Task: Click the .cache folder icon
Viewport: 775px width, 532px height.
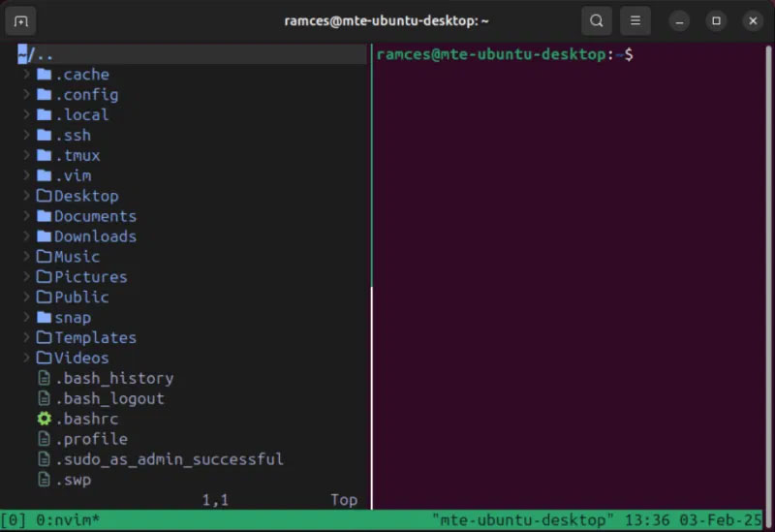Action: (44, 75)
